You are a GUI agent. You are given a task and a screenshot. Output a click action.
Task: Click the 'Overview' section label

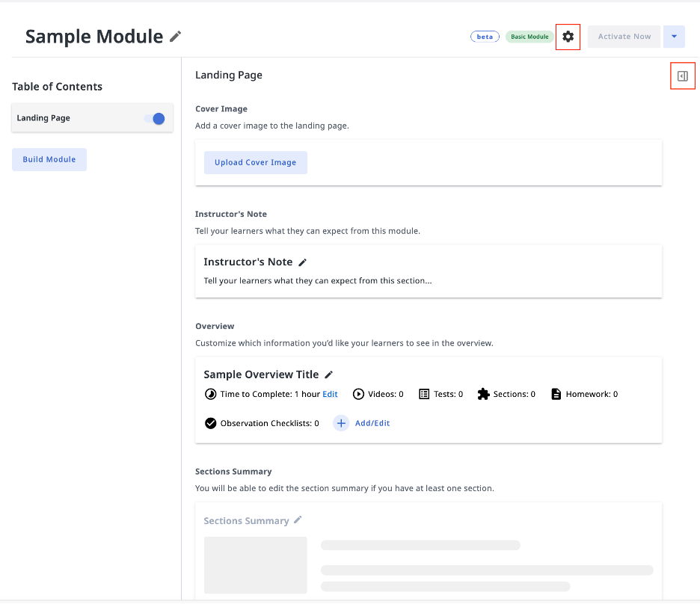pyautogui.click(x=215, y=326)
